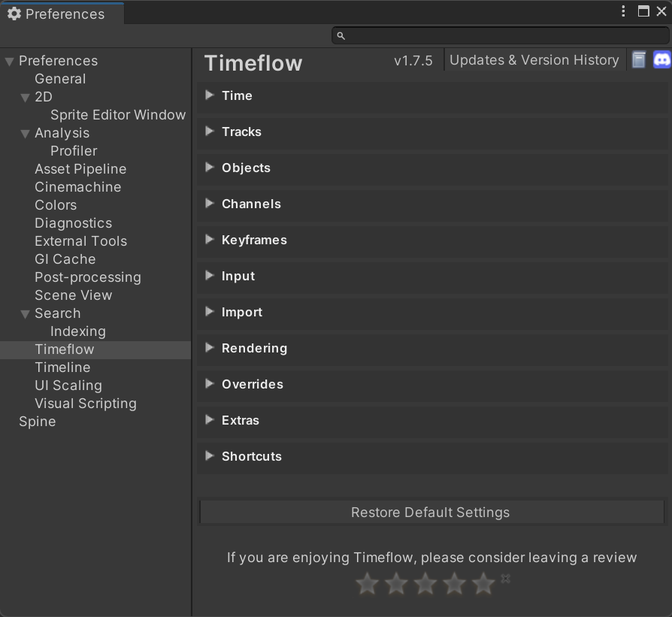This screenshot has height=617, width=672.
Task: Collapse the Search tree arrow
Action: click(x=26, y=314)
